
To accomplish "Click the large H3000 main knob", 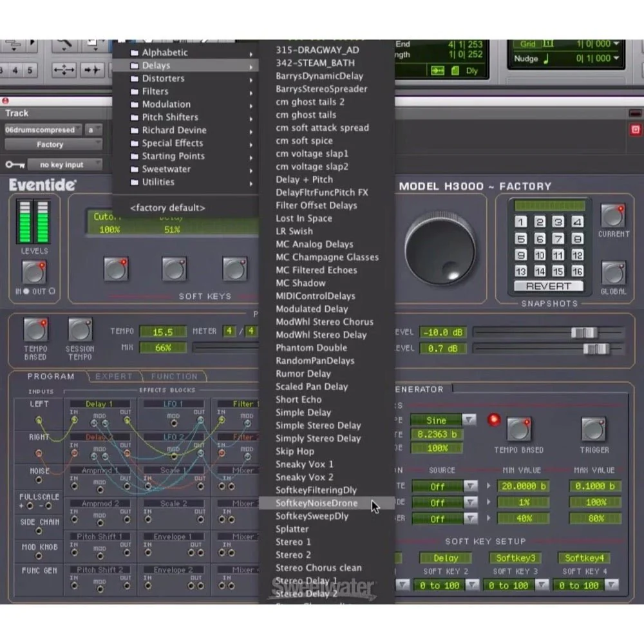I will (440, 249).
